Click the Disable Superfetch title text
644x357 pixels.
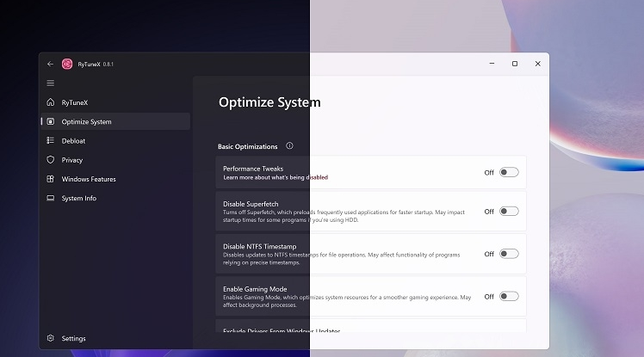point(251,204)
